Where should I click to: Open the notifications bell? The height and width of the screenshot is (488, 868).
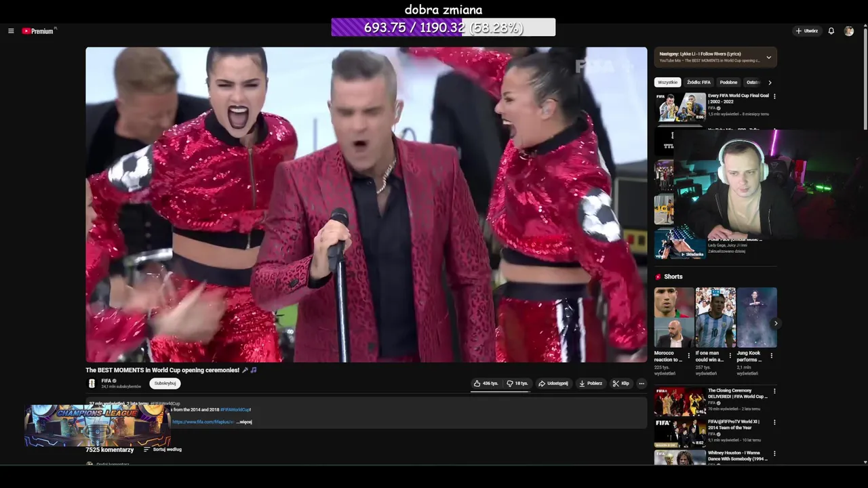(x=831, y=31)
